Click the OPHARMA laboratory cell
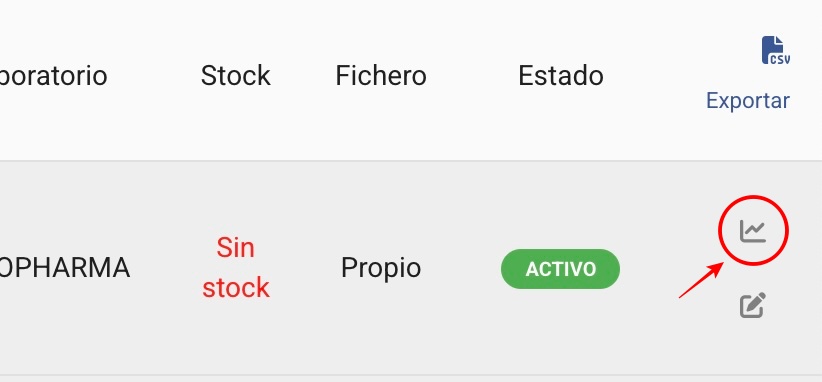The width and height of the screenshot is (822, 382). pyautogui.click(x=65, y=268)
